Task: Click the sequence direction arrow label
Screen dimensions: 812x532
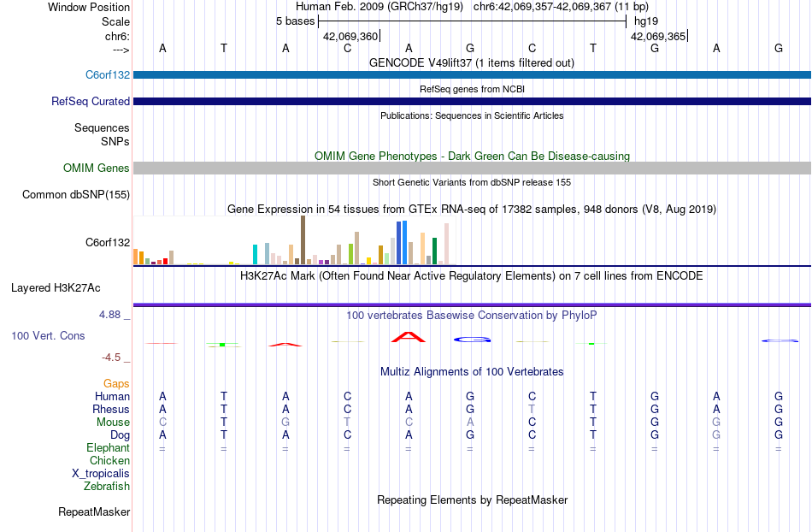Action: [121, 50]
